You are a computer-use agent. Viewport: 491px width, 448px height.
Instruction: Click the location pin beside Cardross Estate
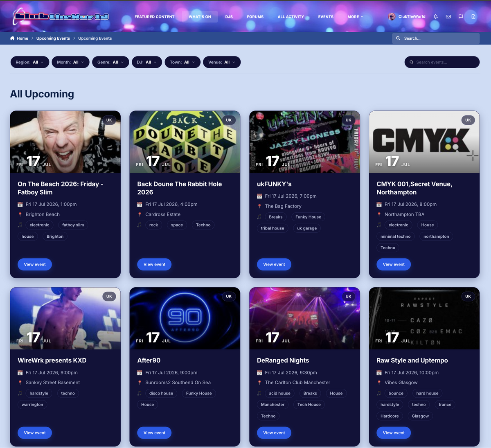pyautogui.click(x=140, y=214)
